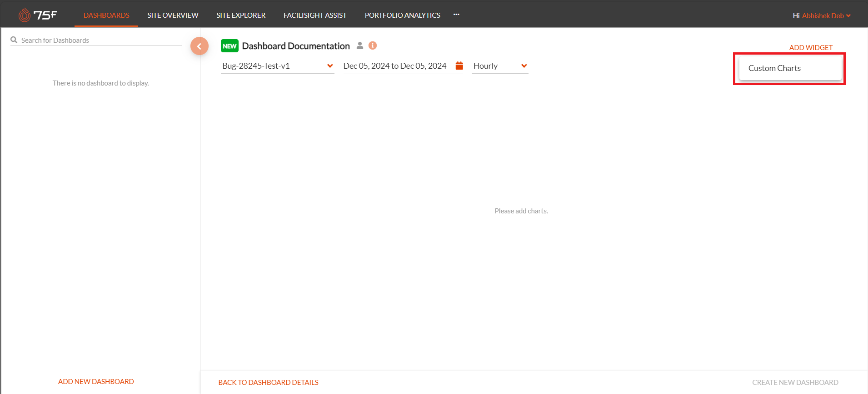
Task: Click ADD NEW DASHBOARD
Action: [96, 381]
